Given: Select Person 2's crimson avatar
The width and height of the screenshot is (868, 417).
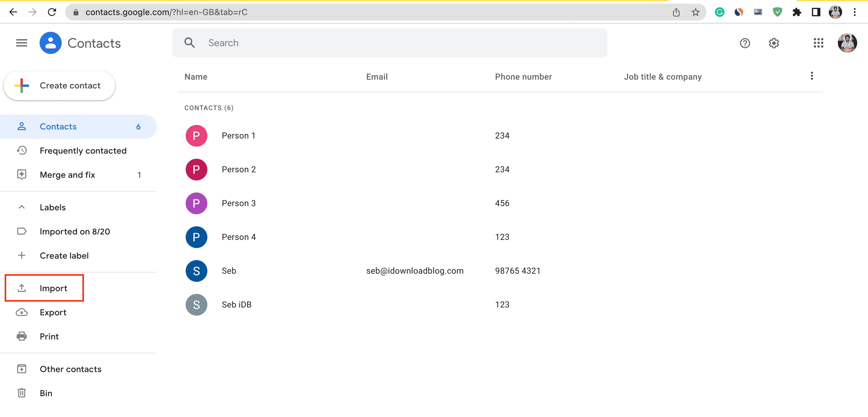Looking at the screenshot, I should click(x=197, y=169).
